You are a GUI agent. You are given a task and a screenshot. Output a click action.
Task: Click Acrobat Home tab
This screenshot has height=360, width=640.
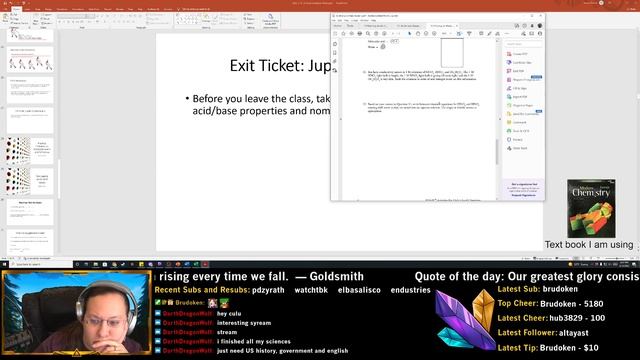(338, 26)
